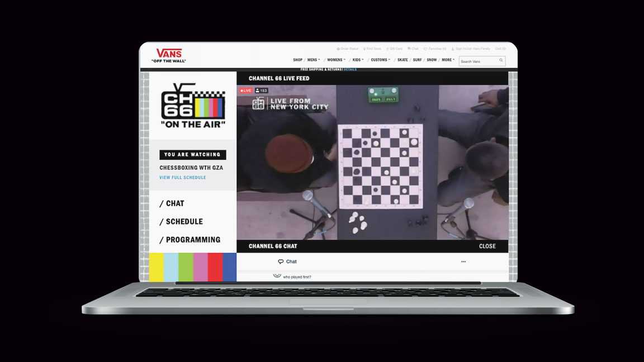
Task: Open the SNOW menu item
Action: point(432,60)
